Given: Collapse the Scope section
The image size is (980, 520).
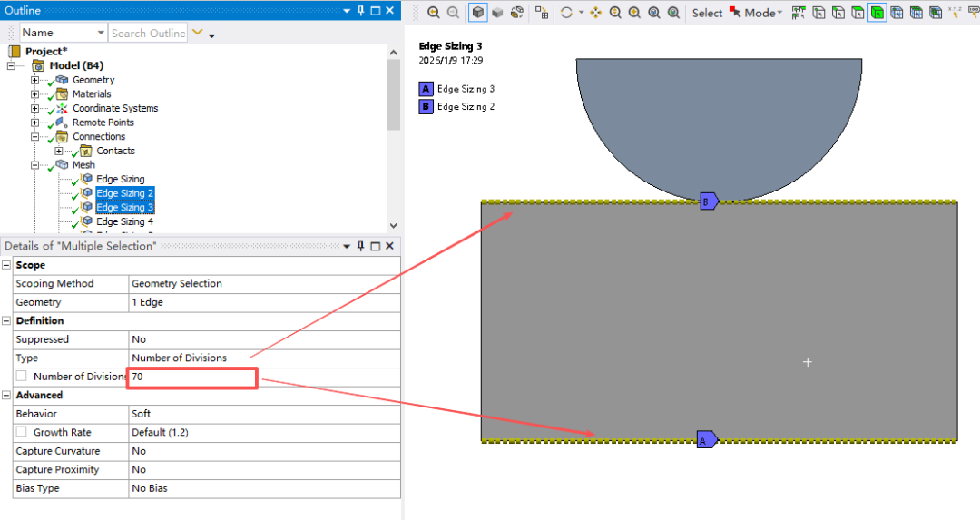Looking at the screenshot, I should pos(6,265).
